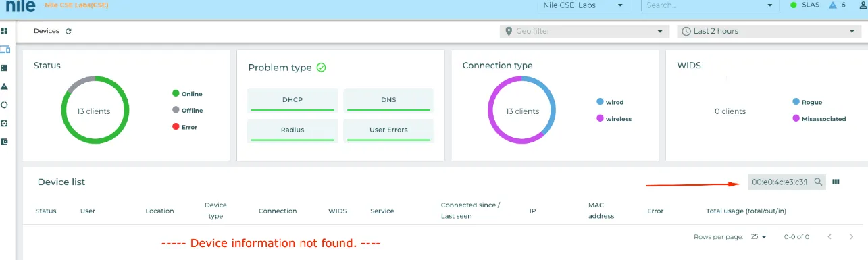Open the alerts triangle icon in sidebar

point(4,86)
